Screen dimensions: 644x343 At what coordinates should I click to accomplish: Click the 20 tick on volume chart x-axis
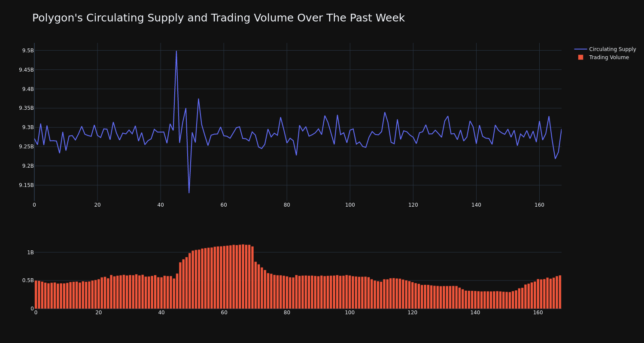pos(99,313)
